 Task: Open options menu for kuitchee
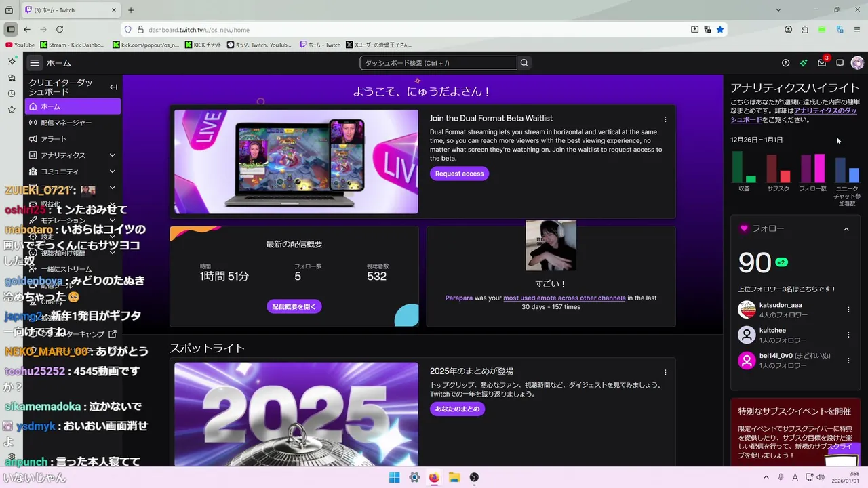pyautogui.click(x=848, y=335)
